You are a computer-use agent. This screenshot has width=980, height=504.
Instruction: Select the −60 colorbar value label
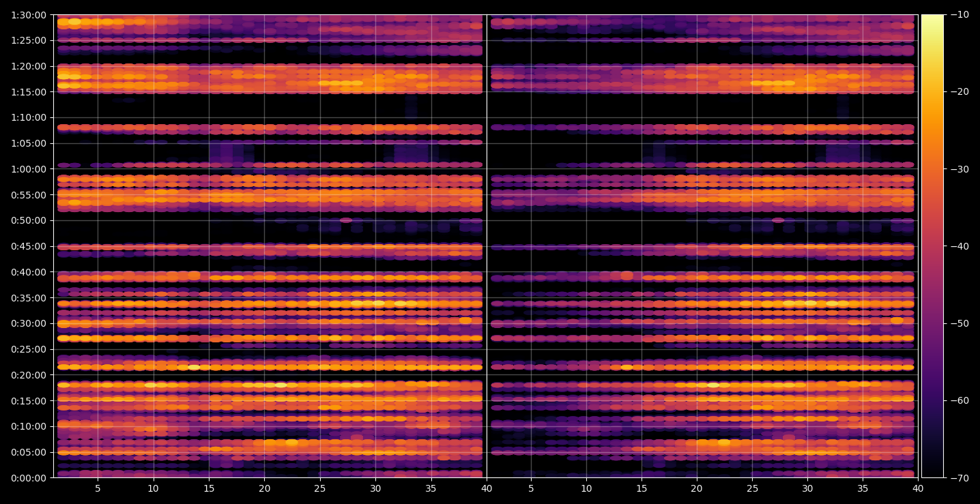958,400
